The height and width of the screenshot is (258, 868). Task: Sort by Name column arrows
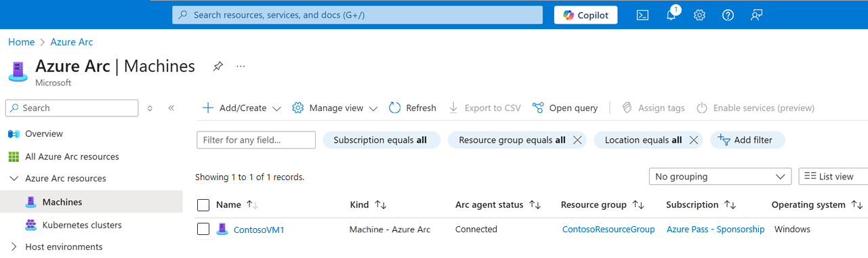coord(253,205)
